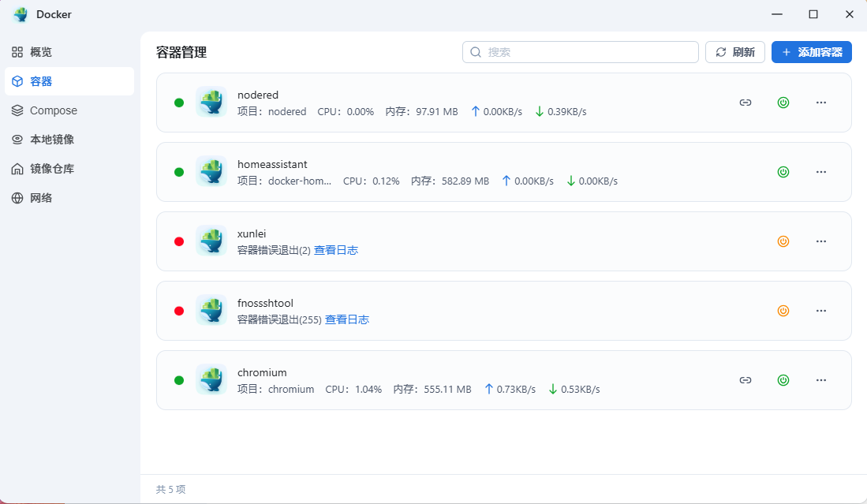Click the 添加容器 add container button
Screen dimensions: 867x504
point(811,52)
